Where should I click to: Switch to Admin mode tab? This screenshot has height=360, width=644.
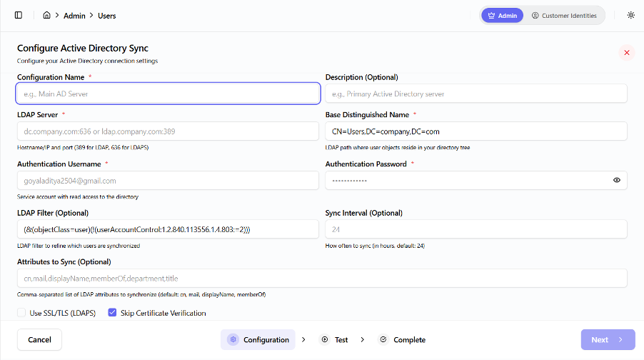point(503,16)
